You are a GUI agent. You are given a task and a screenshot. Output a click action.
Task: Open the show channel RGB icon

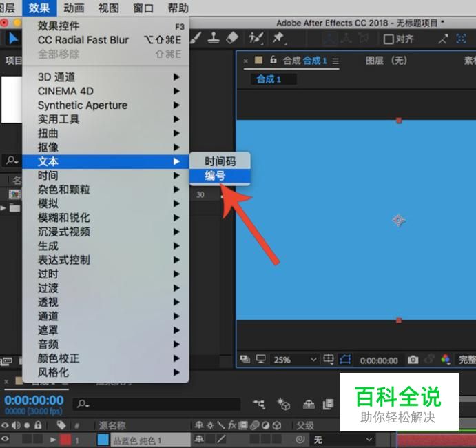[x=445, y=359]
